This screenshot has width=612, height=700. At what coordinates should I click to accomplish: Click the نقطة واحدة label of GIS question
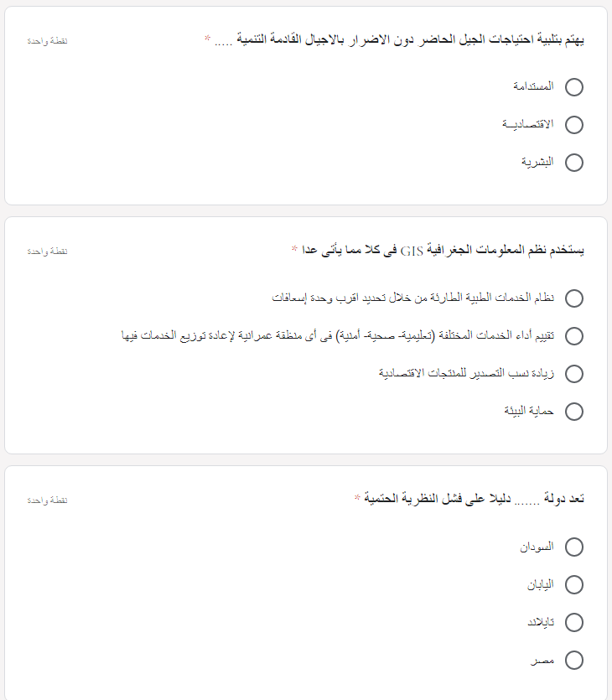pos(47,251)
